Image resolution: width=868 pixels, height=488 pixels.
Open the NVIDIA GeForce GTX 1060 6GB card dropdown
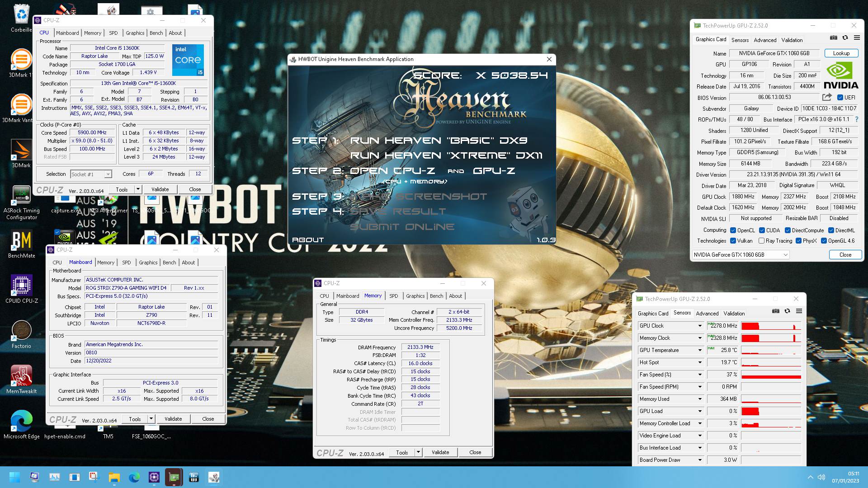pos(741,255)
